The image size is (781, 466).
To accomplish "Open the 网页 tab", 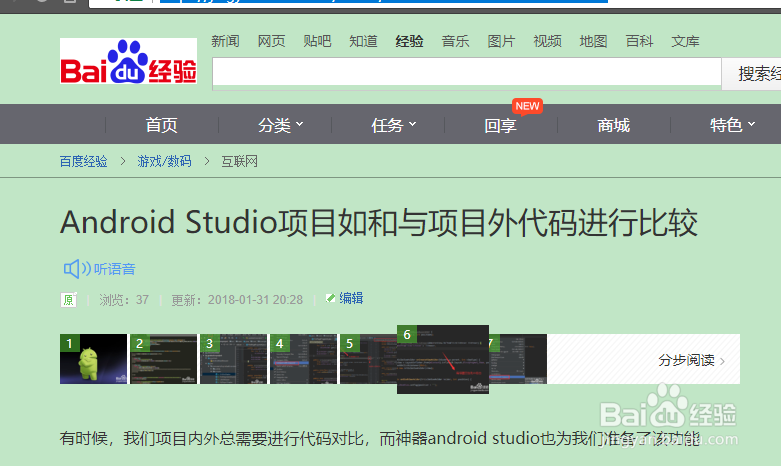I will pos(271,41).
